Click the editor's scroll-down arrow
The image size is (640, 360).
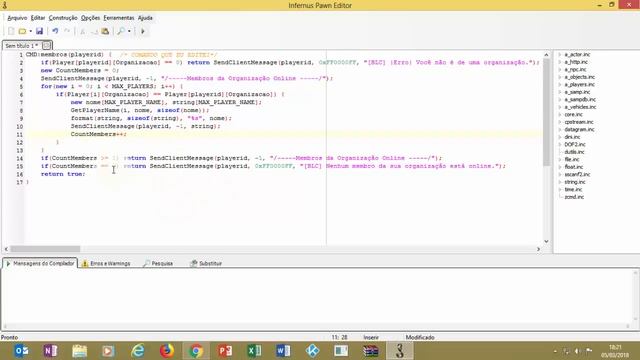coord(547,242)
